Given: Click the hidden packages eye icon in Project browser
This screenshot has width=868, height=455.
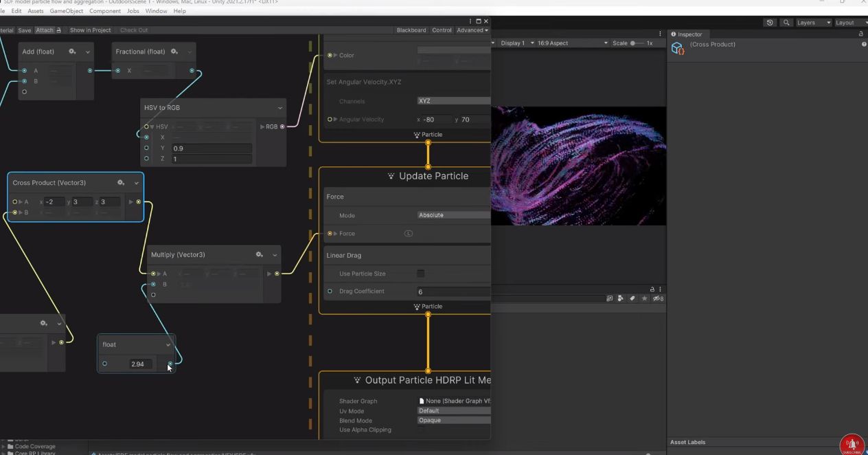Looking at the screenshot, I should [656, 298].
